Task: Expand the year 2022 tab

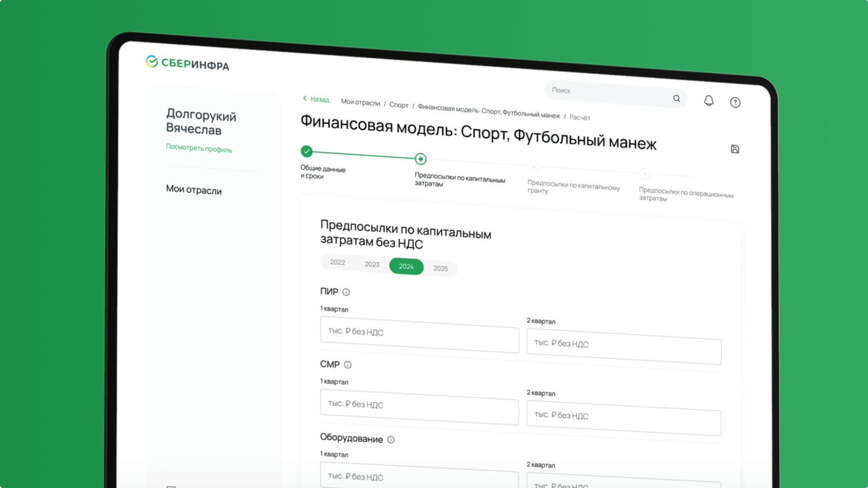Action: pyautogui.click(x=337, y=262)
